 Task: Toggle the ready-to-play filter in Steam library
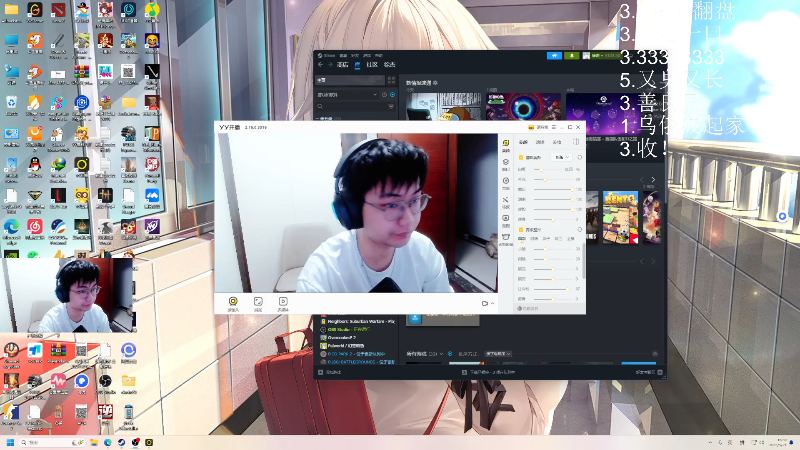(392, 95)
